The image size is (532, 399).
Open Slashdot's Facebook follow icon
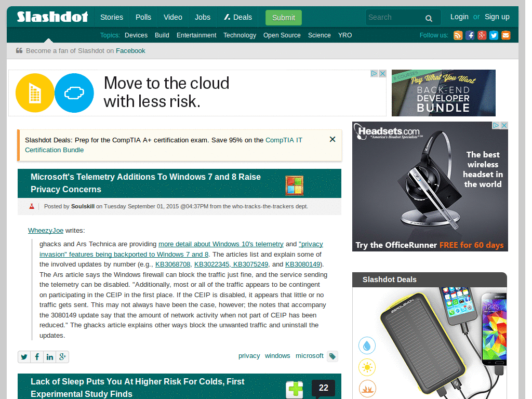(470, 35)
